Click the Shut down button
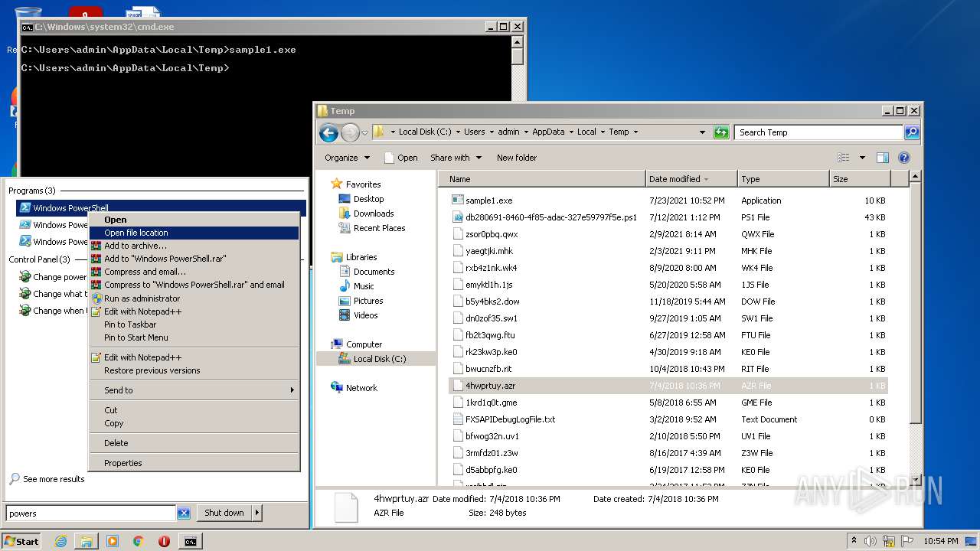980x551 pixels. 224,513
